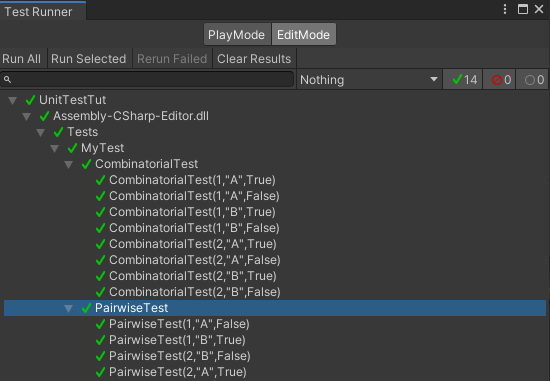Click green check icon beside UnitTestTut
550x381 pixels.
tap(30, 100)
